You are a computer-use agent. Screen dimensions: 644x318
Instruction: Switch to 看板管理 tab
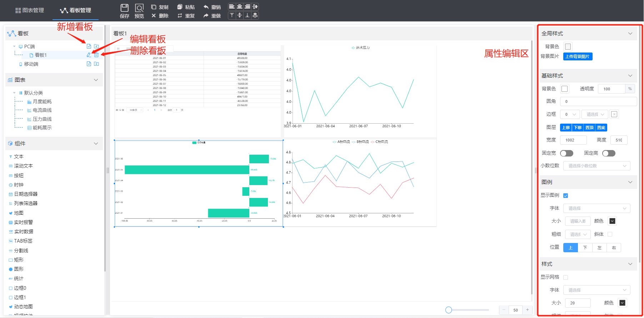[75, 10]
